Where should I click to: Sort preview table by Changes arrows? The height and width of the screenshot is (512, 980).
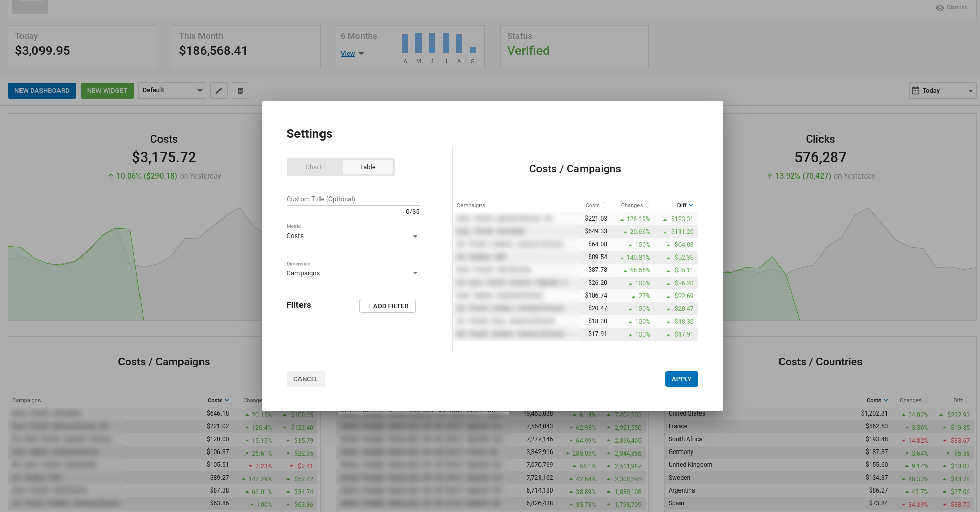pos(647,205)
